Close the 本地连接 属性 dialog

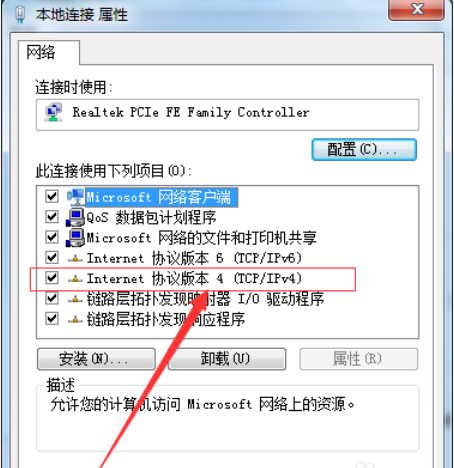point(417,9)
